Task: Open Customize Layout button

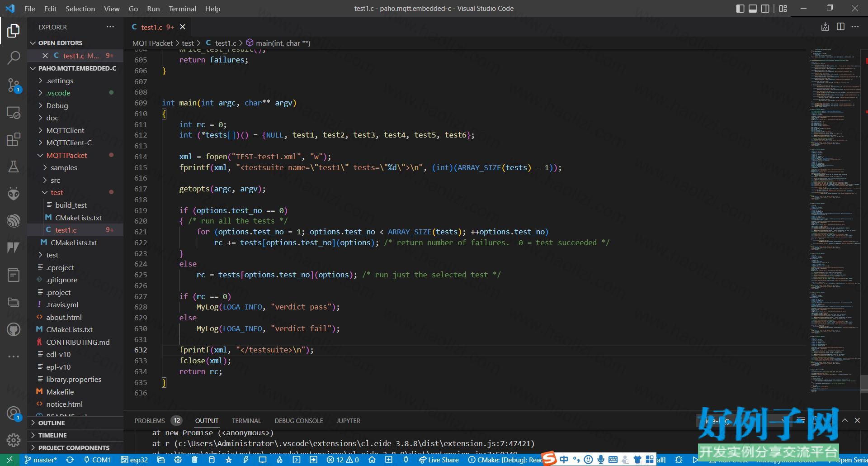Action: tap(783, 9)
